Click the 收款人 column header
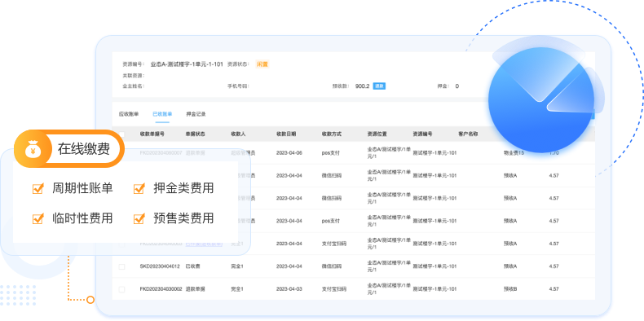Image resolution: width=644 pixels, height=321 pixels. (239, 134)
